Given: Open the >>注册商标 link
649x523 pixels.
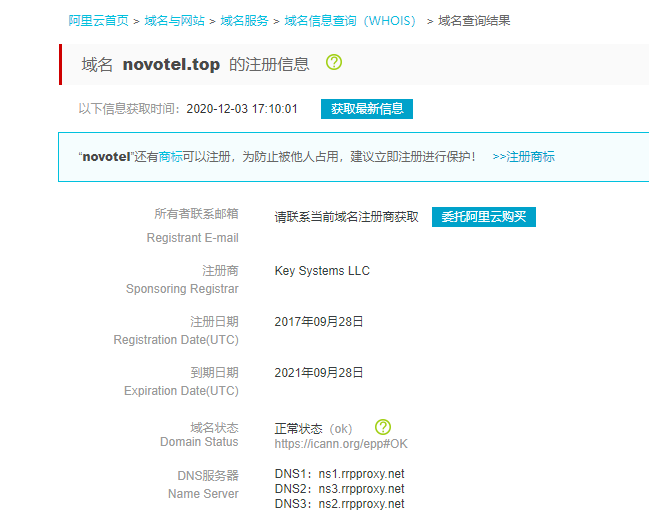Looking at the screenshot, I should [x=523, y=157].
